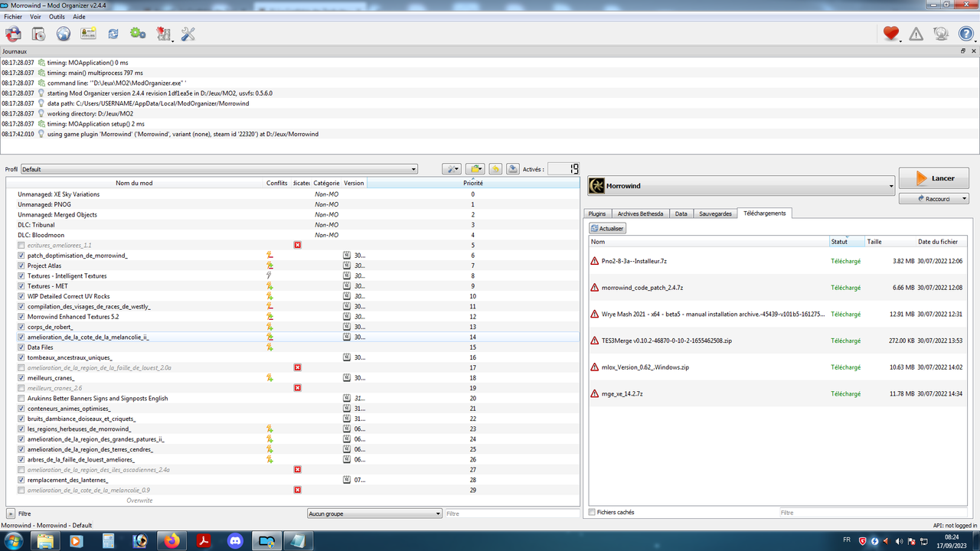
Task: Click the blue refresh arrows toolbar icon
Action: 113,34
